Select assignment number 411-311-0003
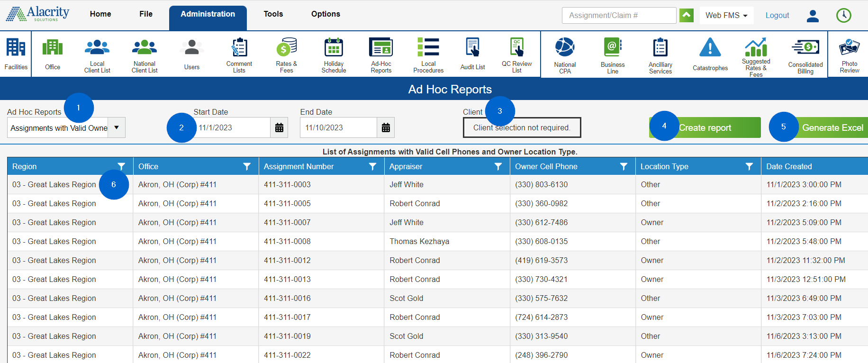Viewport: 868px width, 363px height. click(288, 184)
